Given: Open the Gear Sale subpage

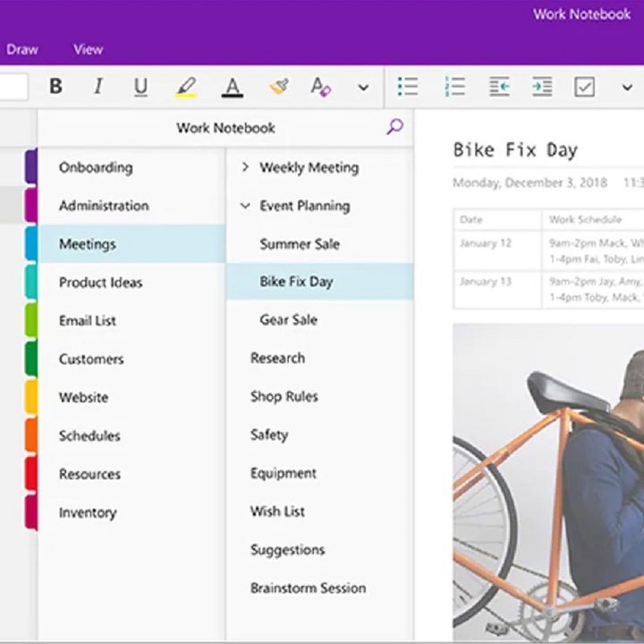Looking at the screenshot, I should (x=320, y=319).
